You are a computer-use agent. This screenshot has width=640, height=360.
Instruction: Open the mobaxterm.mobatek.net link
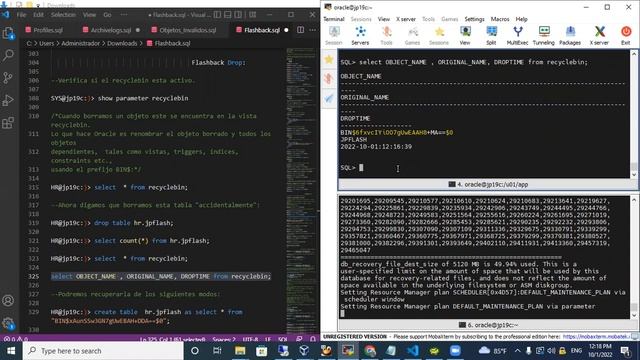pos(597,337)
